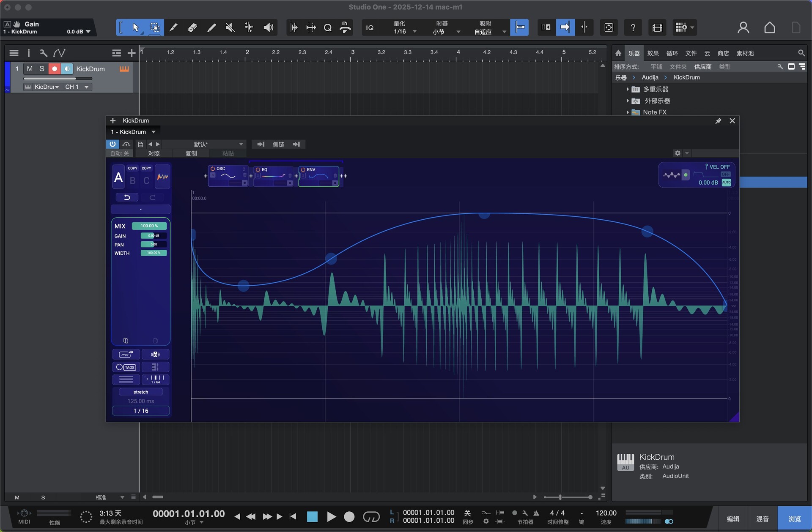812x532 pixels.
Task: Select the Eraser tool in toolbar
Action: pos(192,28)
